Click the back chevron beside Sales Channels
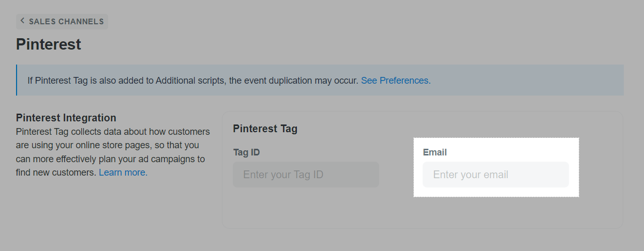 tap(22, 21)
